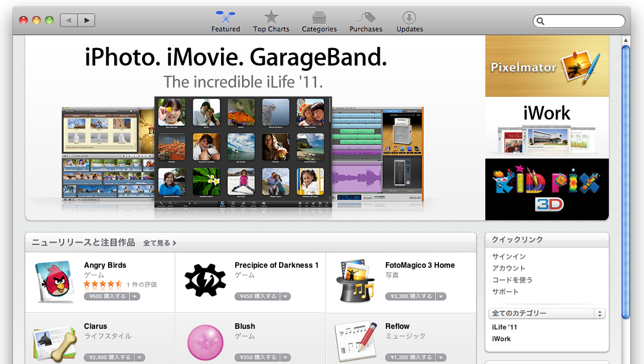
Task: Expand the Blush buy options arrow
Action: click(285, 357)
